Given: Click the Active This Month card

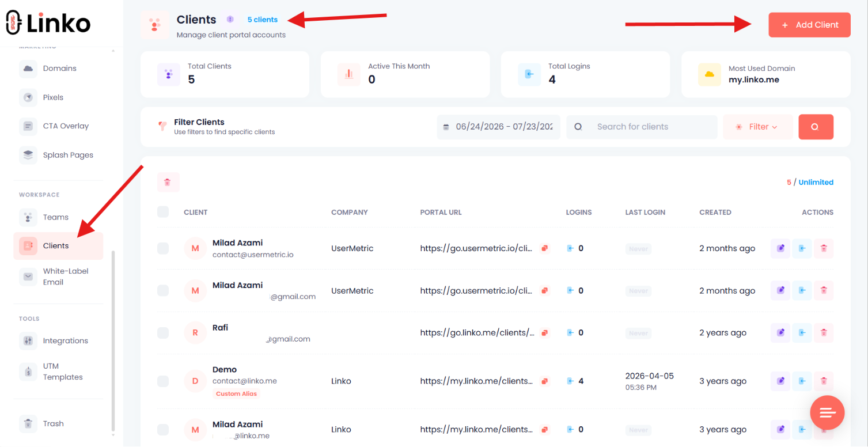Looking at the screenshot, I should pos(405,74).
